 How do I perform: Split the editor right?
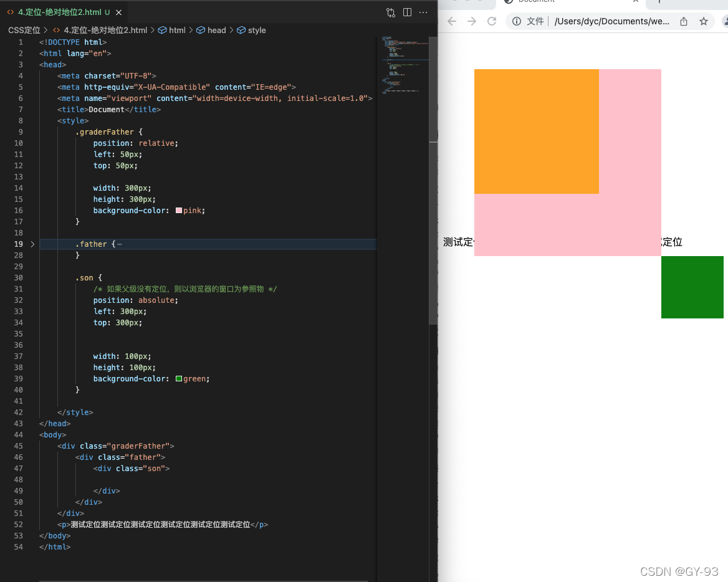[407, 12]
